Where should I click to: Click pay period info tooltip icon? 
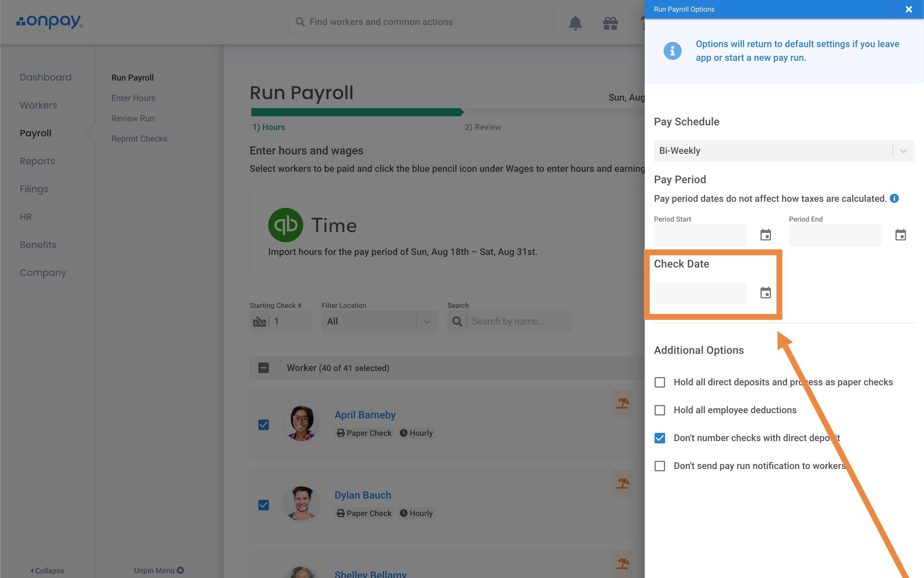(x=894, y=198)
